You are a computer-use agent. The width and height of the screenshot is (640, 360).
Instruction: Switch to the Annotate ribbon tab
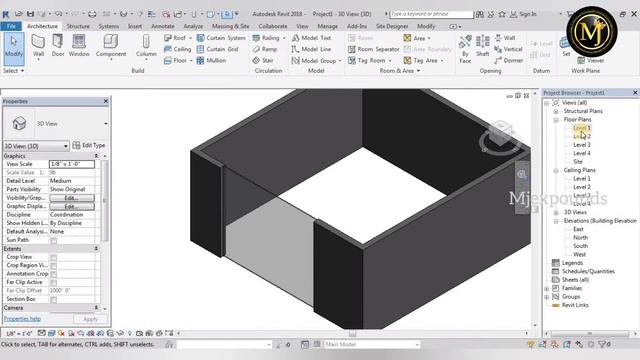(x=163, y=26)
